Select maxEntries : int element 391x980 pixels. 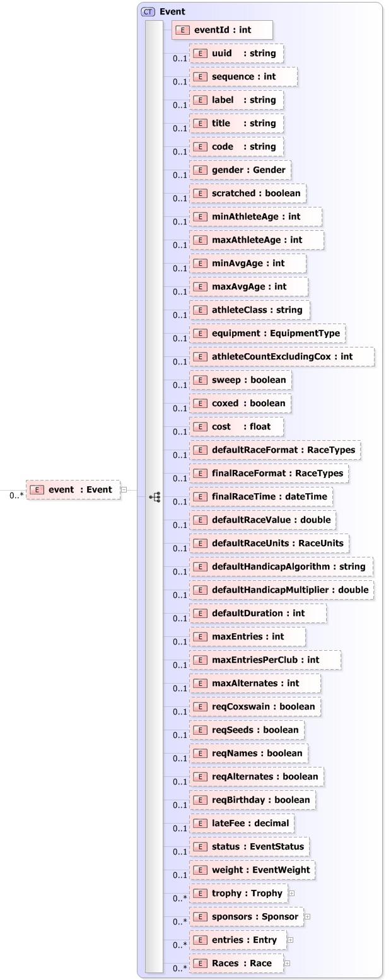[247, 636]
